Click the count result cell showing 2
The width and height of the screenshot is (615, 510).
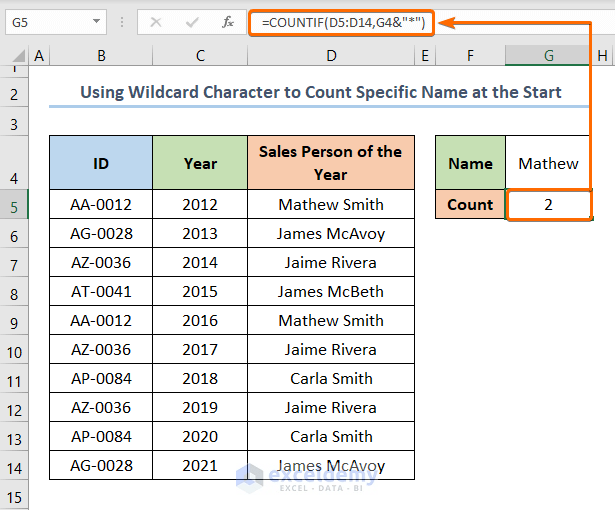pyautogui.click(x=548, y=204)
